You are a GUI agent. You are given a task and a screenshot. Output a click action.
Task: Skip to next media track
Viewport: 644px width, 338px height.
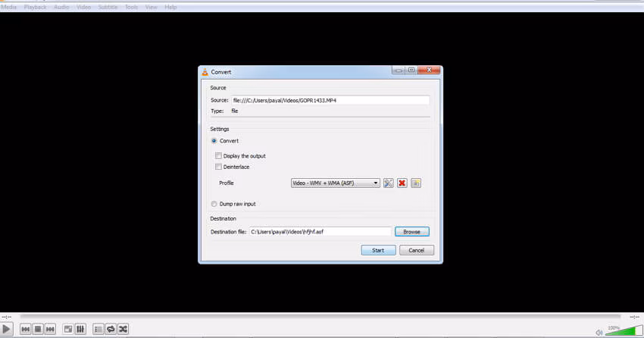[x=50, y=329]
